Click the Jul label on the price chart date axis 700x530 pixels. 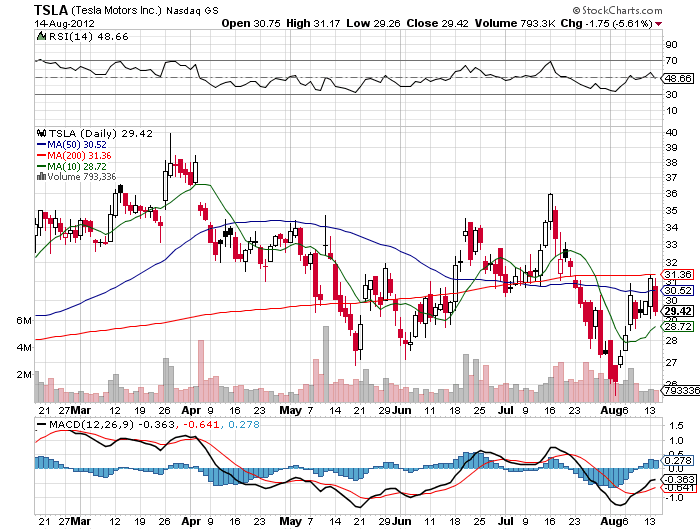click(x=505, y=410)
